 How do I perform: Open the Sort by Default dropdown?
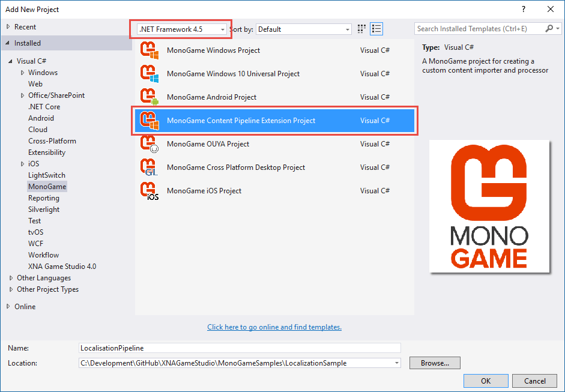[x=304, y=29]
